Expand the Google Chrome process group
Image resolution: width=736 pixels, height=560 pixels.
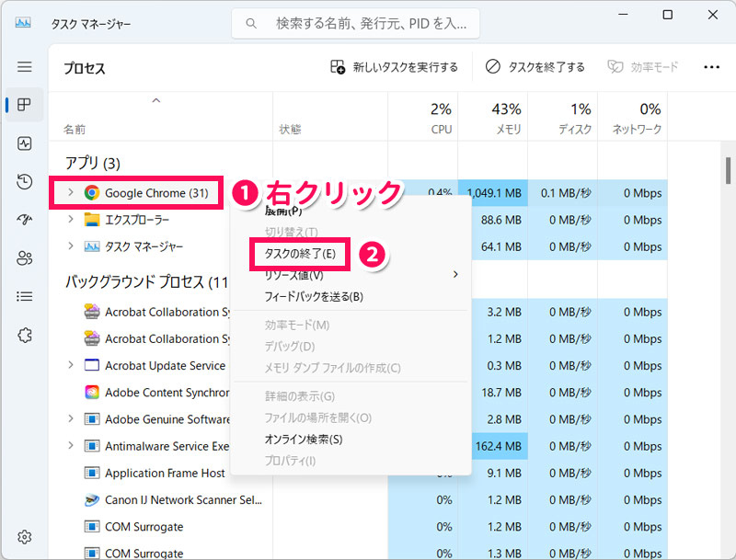pos(71,192)
